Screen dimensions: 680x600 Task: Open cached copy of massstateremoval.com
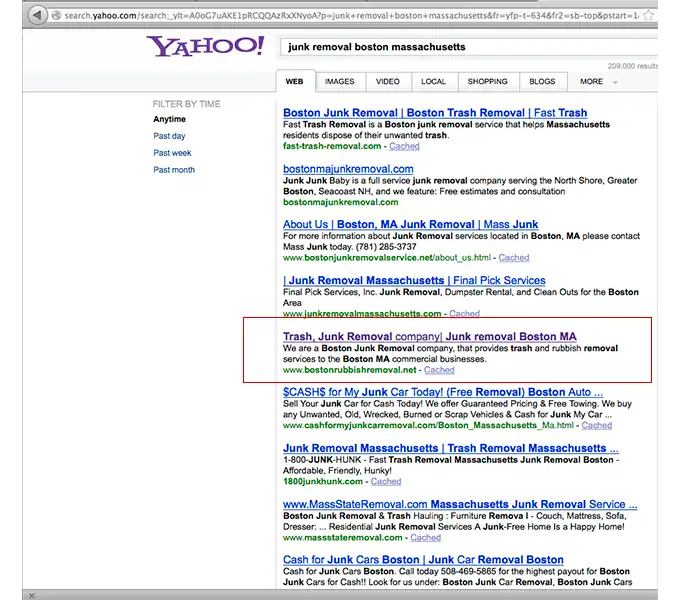pyautogui.click(x=425, y=538)
